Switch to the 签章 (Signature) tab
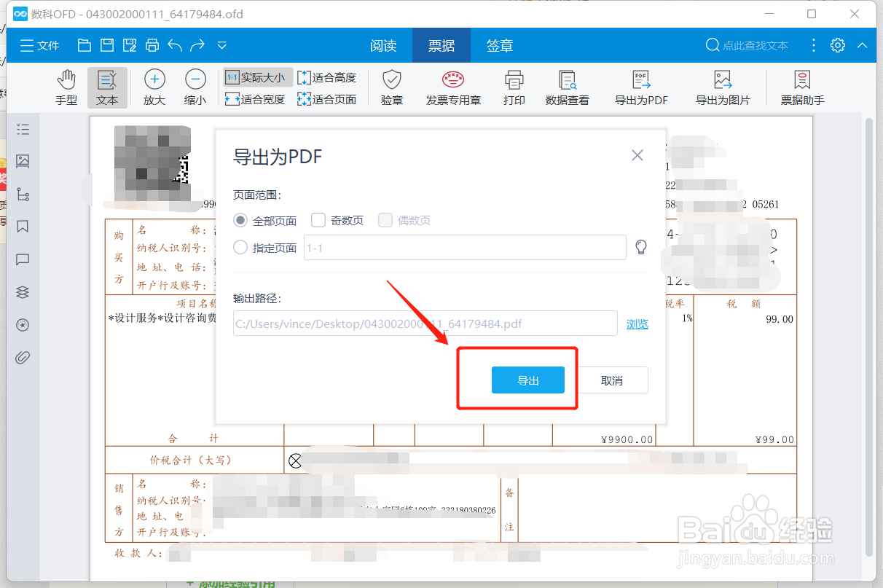The height and width of the screenshot is (588, 883). (x=500, y=44)
